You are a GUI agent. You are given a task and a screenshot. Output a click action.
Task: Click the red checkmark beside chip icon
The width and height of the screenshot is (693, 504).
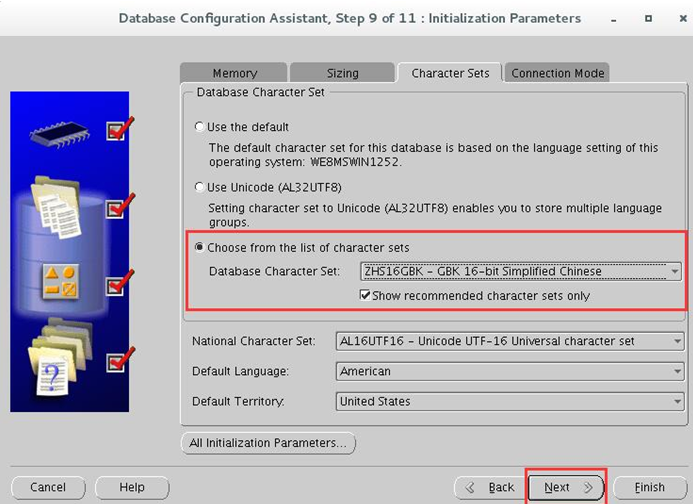coord(120,129)
